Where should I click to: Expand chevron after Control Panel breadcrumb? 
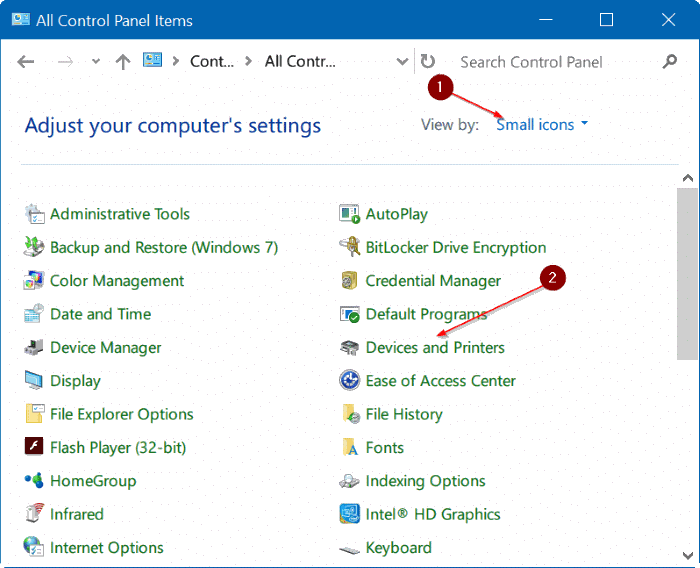point(249,61)
